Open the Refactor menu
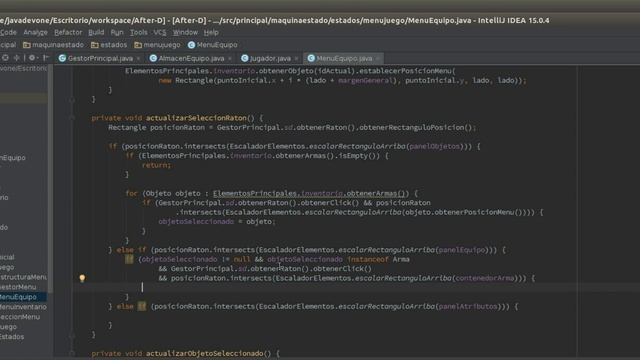The height and width of the screenshot is (360, 640). pos(68,32)
